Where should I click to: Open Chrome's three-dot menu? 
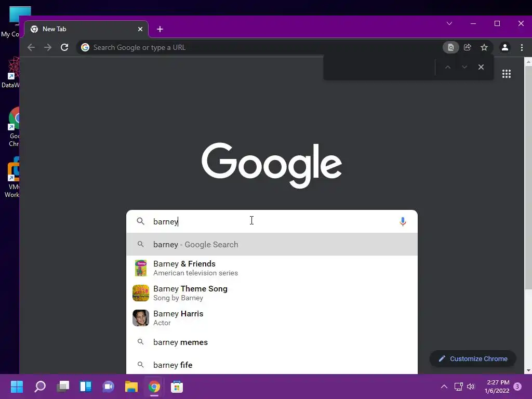pos(522,47)
